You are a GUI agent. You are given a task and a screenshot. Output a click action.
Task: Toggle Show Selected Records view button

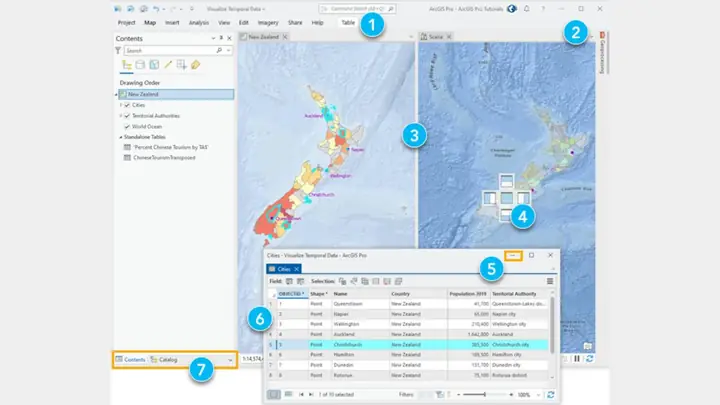[288, 394]
